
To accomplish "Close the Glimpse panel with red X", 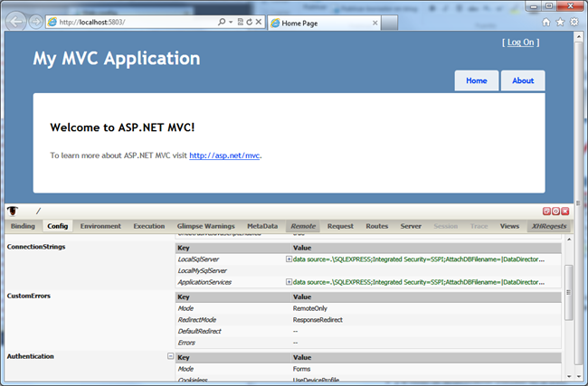I will click(564, 211).
